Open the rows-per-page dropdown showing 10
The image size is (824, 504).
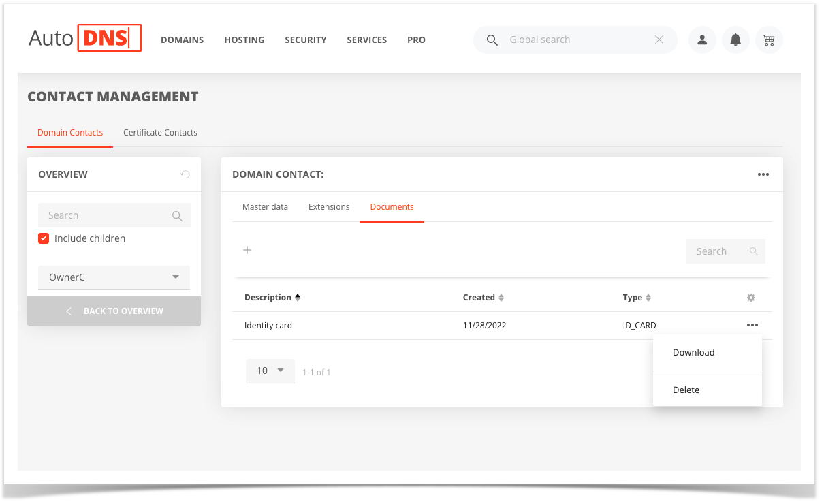pyautogui.click(x=270, y=371)
